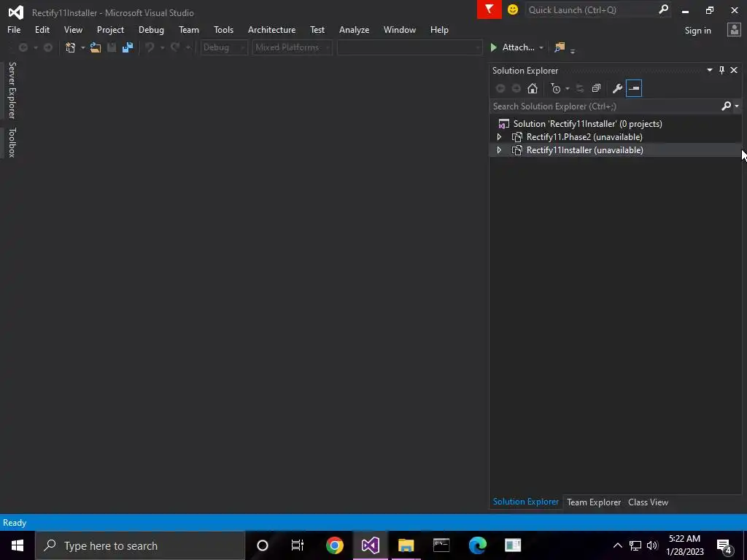Open the New Project dropdown arrow
Viewport: 747px width, 560px height.
pos(83,47)
